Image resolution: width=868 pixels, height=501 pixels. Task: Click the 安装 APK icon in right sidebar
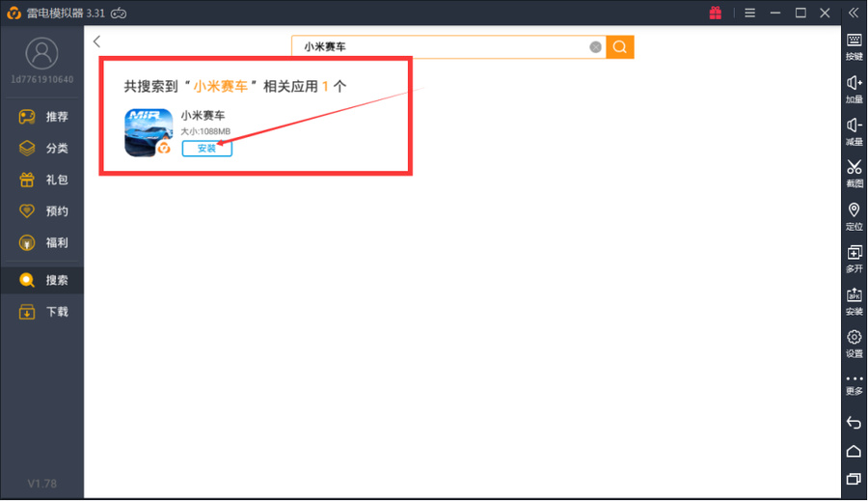854,300
